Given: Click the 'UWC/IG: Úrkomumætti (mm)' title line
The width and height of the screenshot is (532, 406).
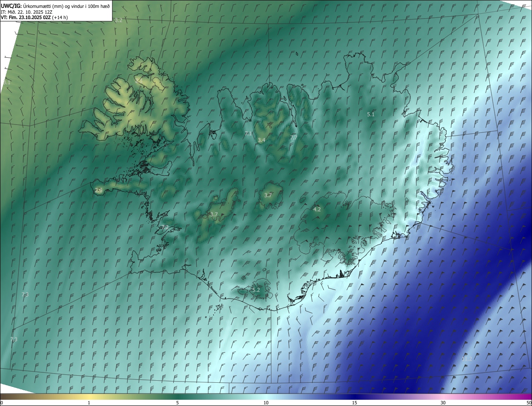Looking at the screenshot, I should [56, 5].
